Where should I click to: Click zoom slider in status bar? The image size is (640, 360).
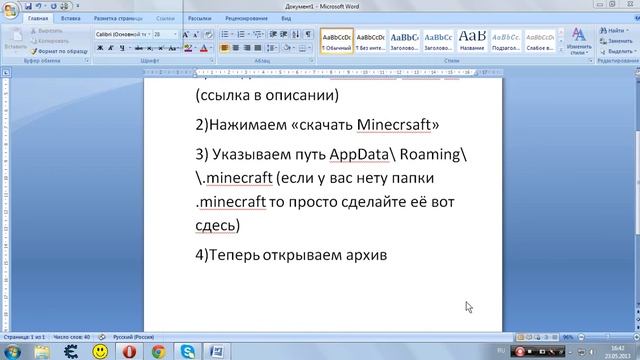point(608,337)
